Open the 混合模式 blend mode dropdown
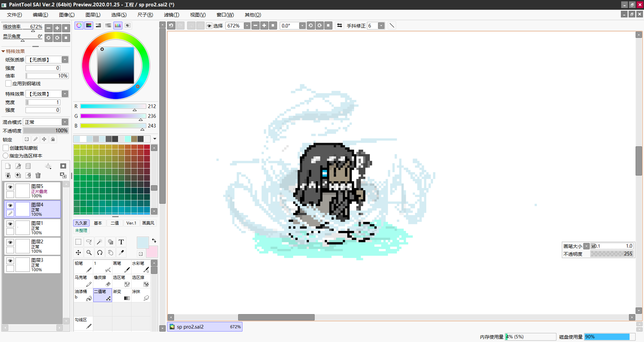This screenshot has height=342, width=644. (x=65, y=122)
